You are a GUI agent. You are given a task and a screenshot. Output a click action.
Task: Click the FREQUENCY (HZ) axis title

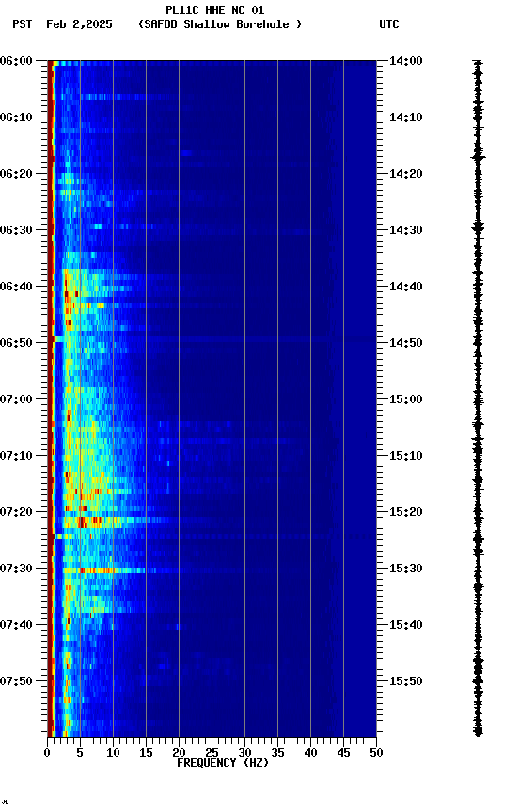(223, 763)
